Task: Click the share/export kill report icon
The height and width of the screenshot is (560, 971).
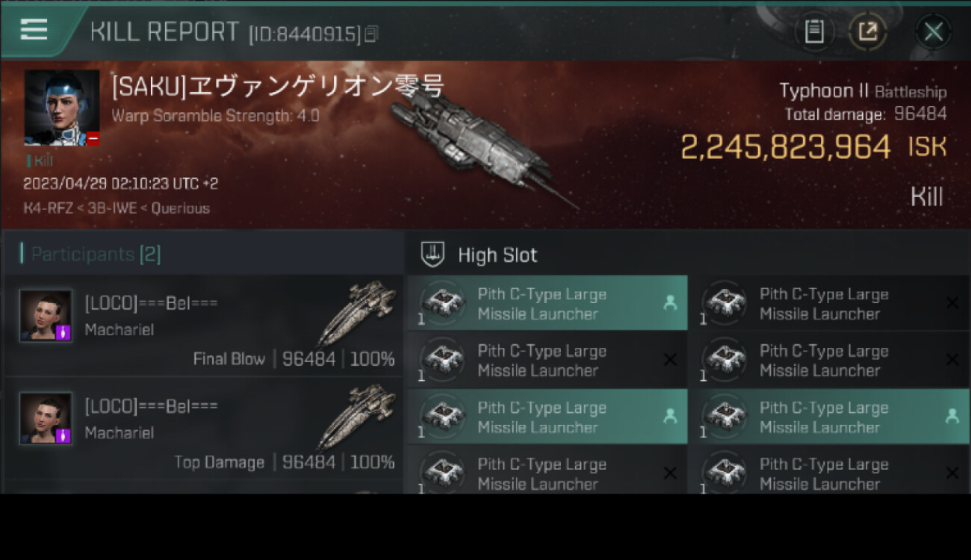Action: [867, 31]
